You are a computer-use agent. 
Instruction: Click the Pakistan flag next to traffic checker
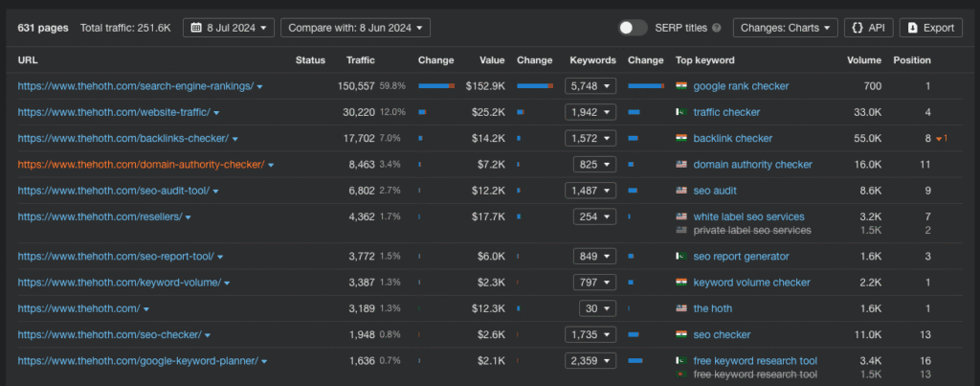[681, 112]
